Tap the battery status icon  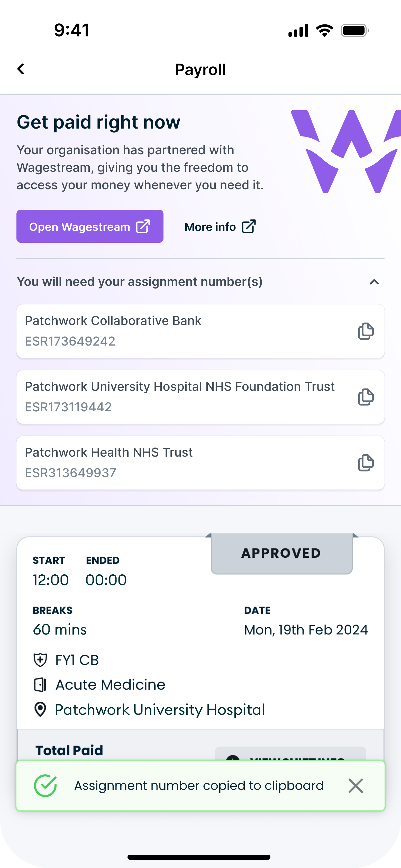[x=354, y=31]
